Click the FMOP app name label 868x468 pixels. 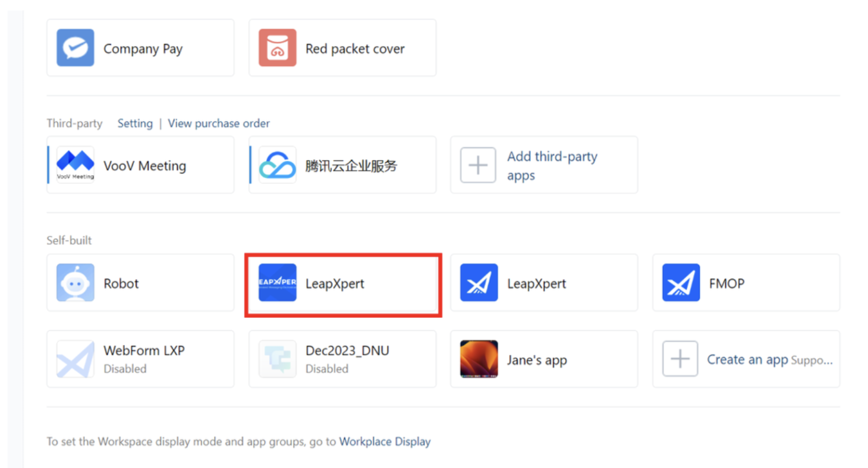coord(727,283)
